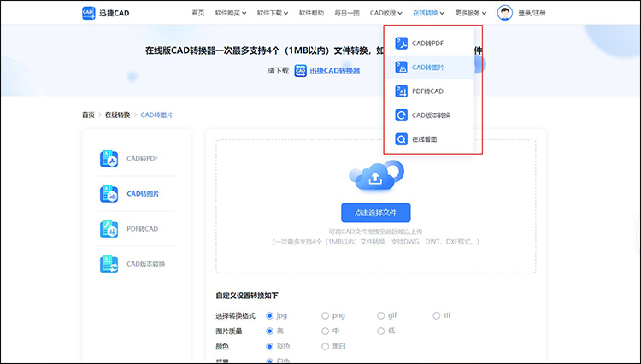Click the CAD版本转换 icon in left sidebar

pyautogui.click(x=109, y=264)
